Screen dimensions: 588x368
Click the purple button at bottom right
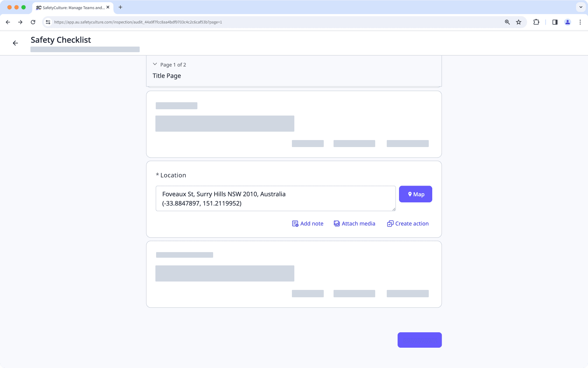point(419,340)
